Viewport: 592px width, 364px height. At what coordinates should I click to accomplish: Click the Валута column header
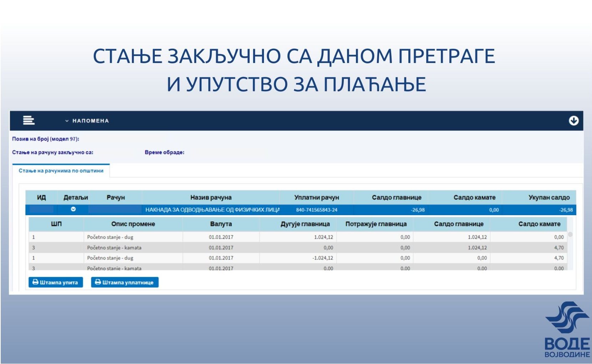[x=221, y=224]
